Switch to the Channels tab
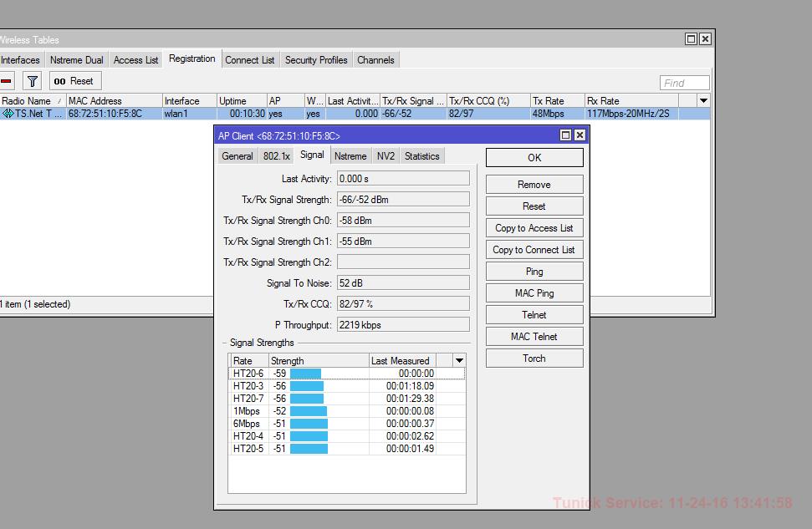 coord(376,60)
